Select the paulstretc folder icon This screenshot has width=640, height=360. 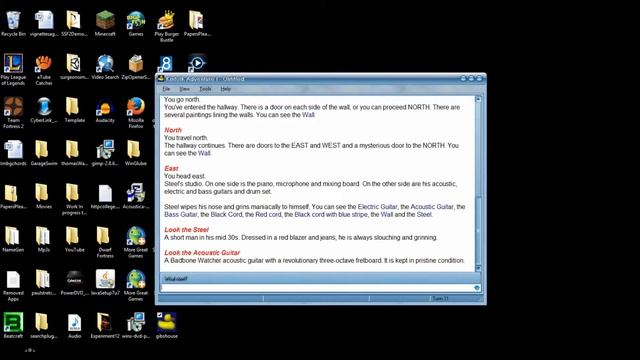click(x=44, y=283)
